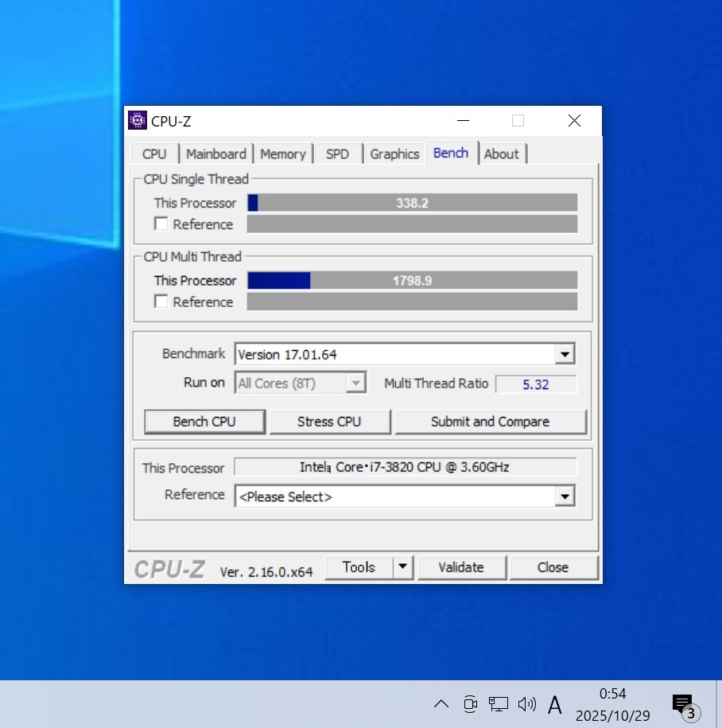Viewport: 722px width, 728px height.
Task: Enable Multi Thread Reference checkbox
Action: 161,302
